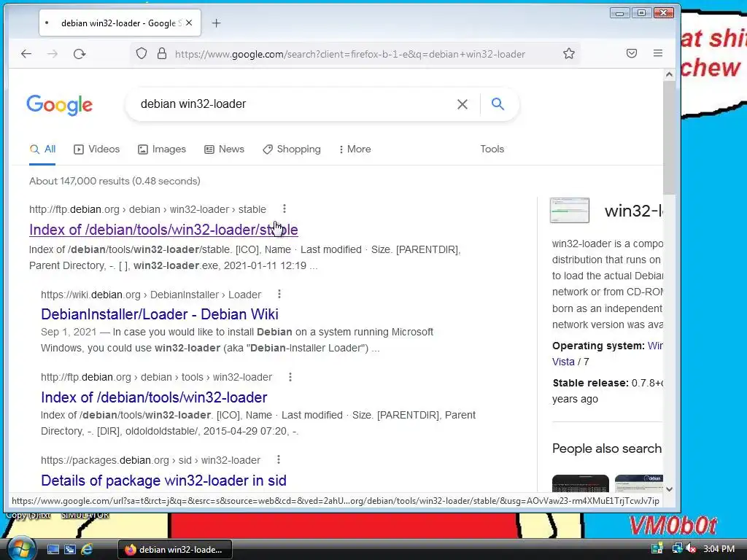Screen dimensions: 747x560
Task: Click the Google logo
Action: click(60, 105)
